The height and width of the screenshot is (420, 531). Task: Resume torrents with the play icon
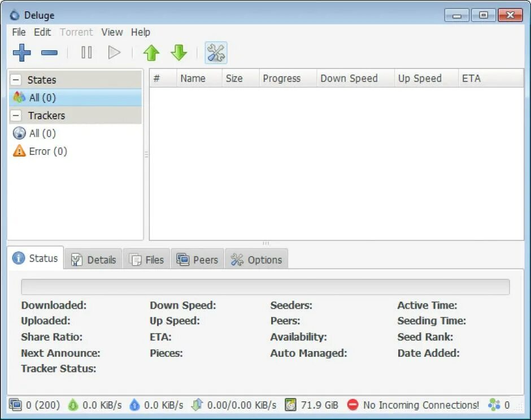tap(114, 53)
